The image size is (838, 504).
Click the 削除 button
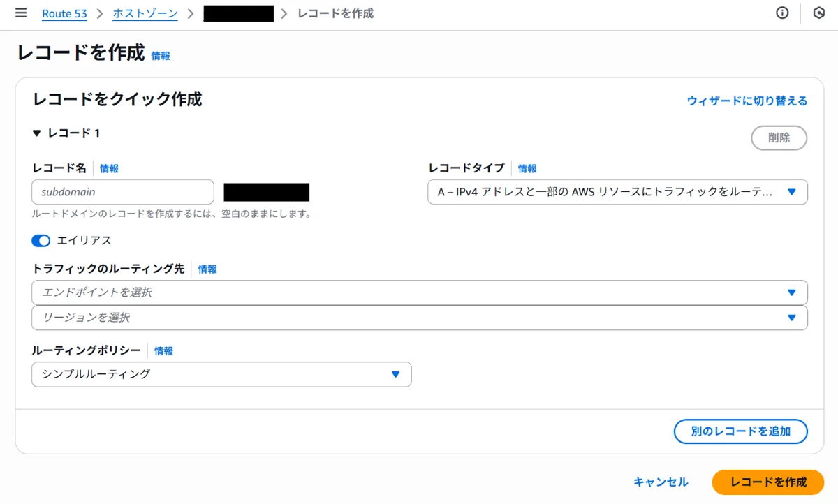point(779,138)
